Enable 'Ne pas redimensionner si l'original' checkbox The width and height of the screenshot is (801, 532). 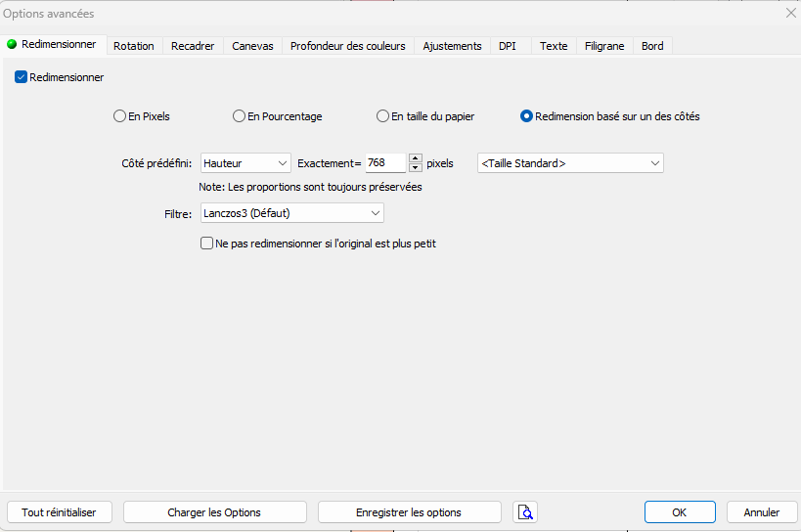click(207, 244)
